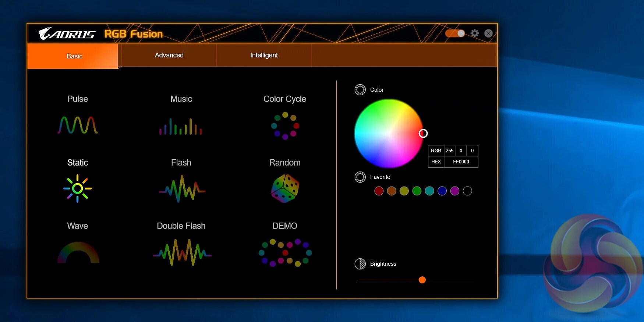Open settings via the gear icon
The height and width of the screenshot is (322, 644).
pyautogui.click(x=475, y=33)
